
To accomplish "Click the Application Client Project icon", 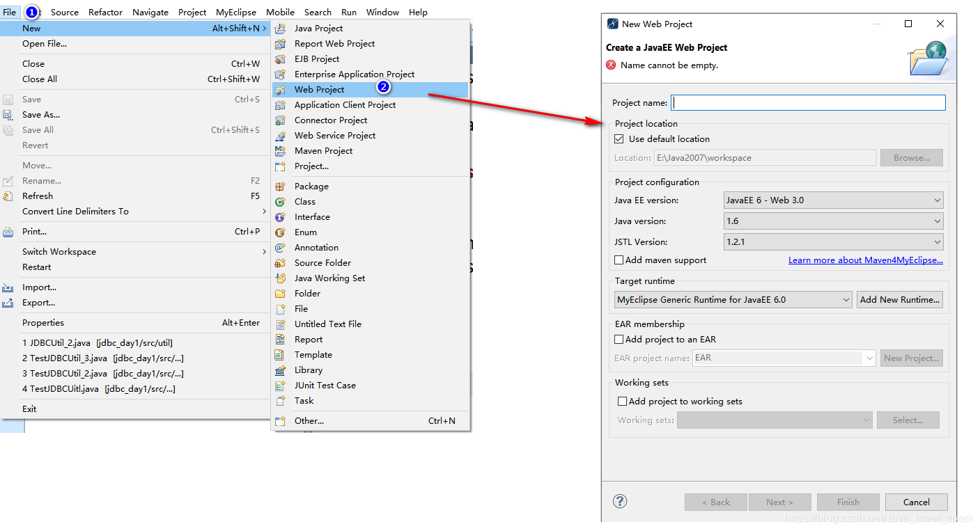I will point(280,105).
